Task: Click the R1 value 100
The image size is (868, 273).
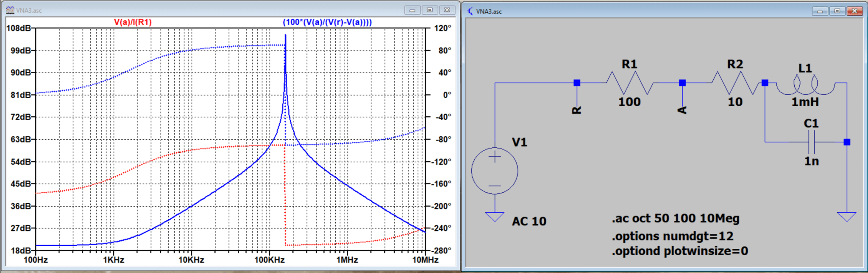Action: 629,102
